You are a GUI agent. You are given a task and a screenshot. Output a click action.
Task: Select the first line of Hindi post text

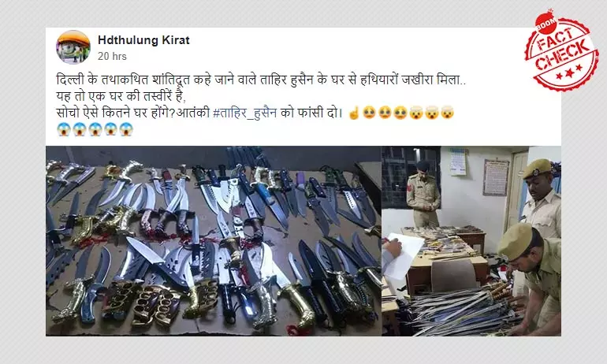(x=262, y=80)
